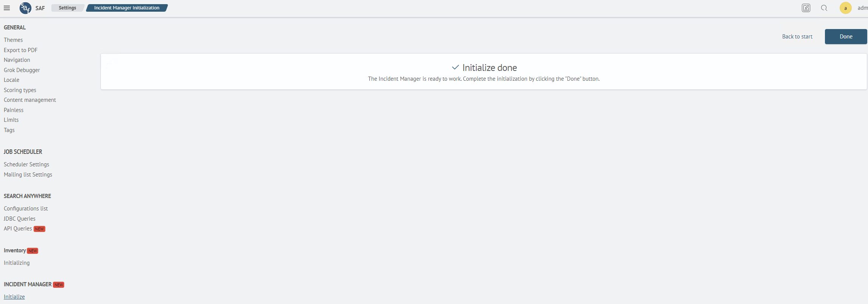The image size is (868, 304).
Task: Open Tags settings
Action: (9, 130)
